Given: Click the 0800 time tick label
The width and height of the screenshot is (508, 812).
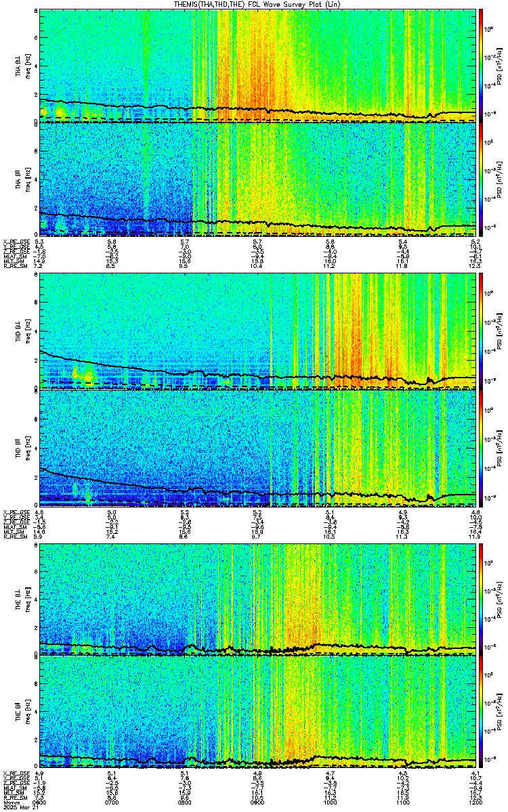Looking at the screenshot, I should click(185, 803).
